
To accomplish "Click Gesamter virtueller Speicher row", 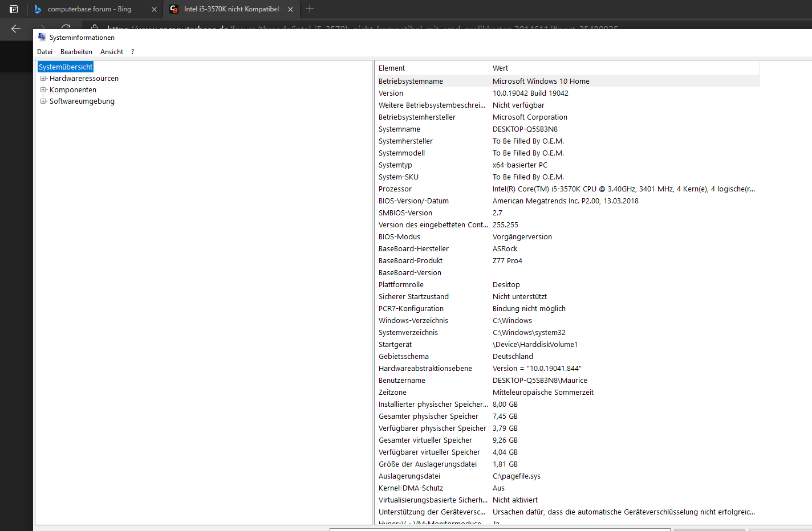I will 567,440.
